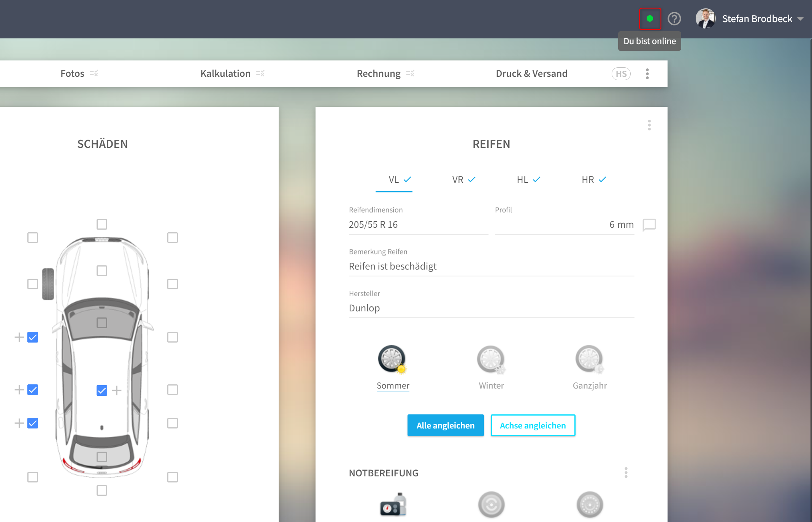Switch to the Kalkulation tab
812x522 pixels.
[225, 73]
